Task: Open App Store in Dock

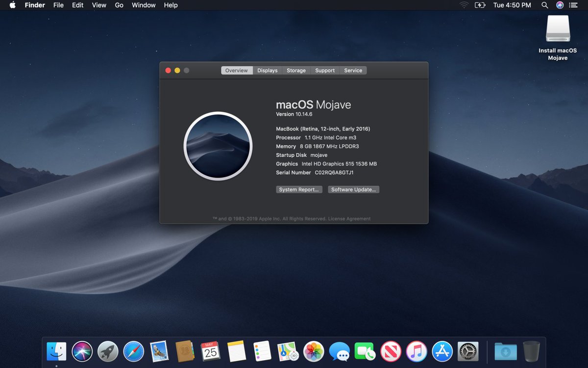Action: click(x=442, y=351)
